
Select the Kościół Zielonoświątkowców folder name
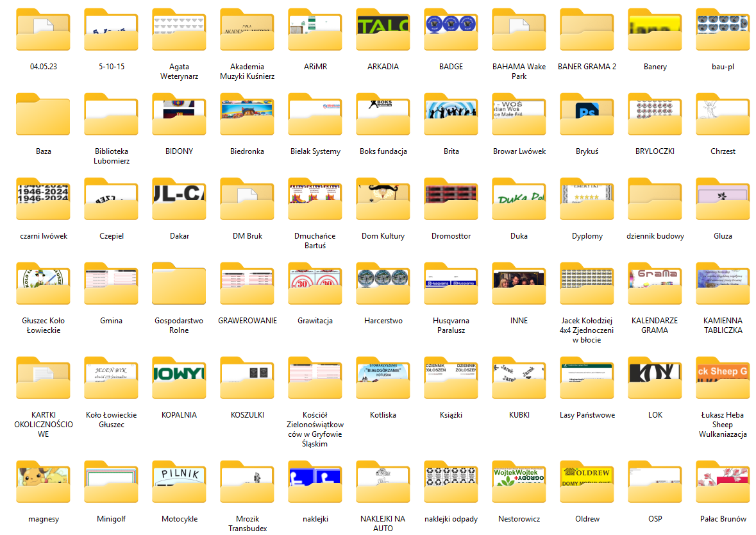point(315,429)
